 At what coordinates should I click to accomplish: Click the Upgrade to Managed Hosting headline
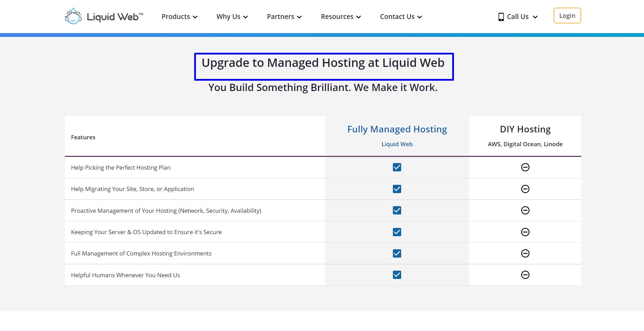pos(323,63)
